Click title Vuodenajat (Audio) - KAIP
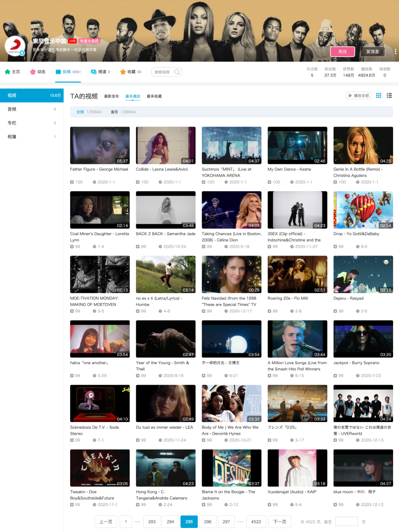Image resolution: width=399 pixels, height=532 pixels. [292, 492]
